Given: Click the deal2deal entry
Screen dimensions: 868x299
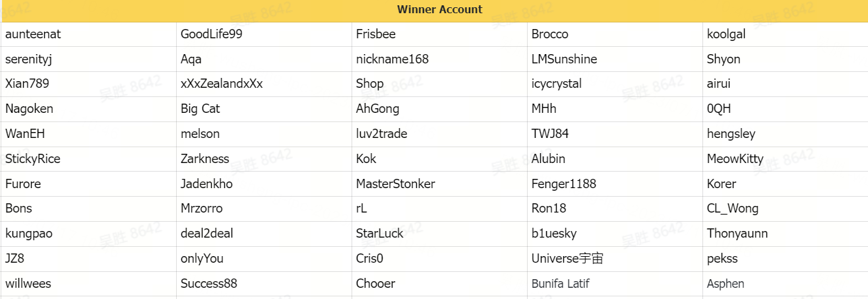Looking at the screenshot, I should [207, 234].
